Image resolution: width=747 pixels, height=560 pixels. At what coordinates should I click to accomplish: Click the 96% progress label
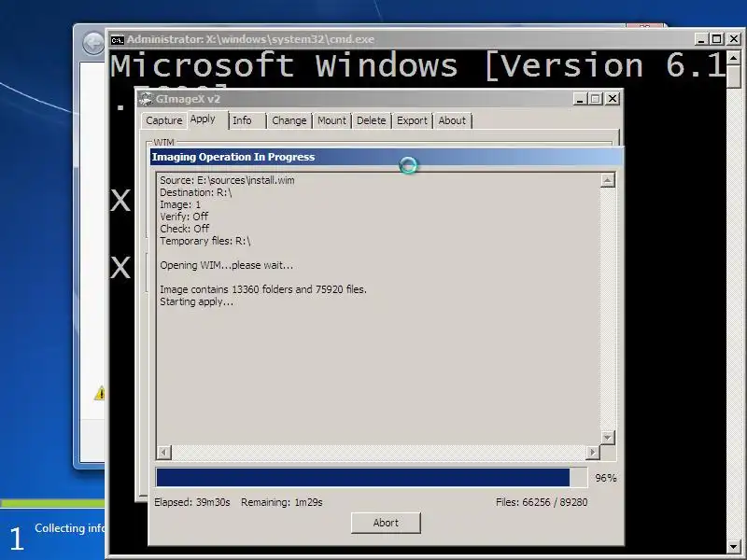605,478
